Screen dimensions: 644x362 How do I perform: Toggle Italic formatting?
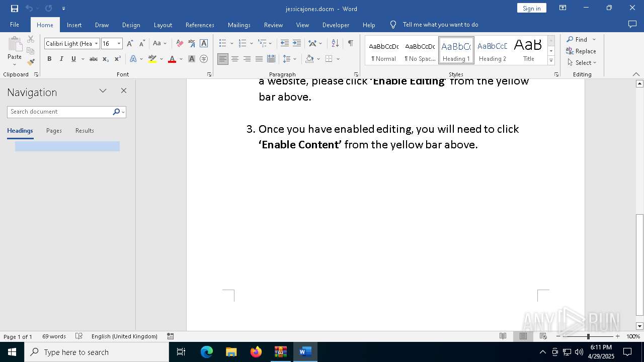click(61, 59)
